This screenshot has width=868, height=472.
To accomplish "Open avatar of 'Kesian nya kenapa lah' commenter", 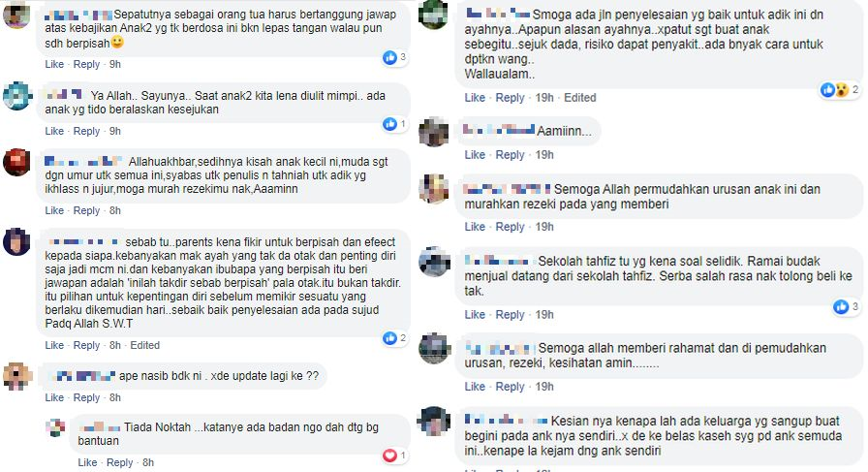I will tap(433, 421).
